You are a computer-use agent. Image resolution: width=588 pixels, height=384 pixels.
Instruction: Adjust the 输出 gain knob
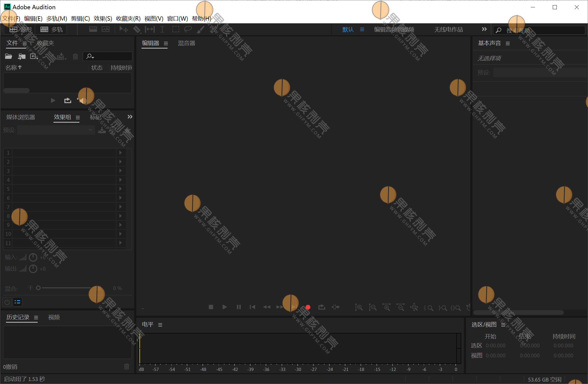(x=33, y=269)
